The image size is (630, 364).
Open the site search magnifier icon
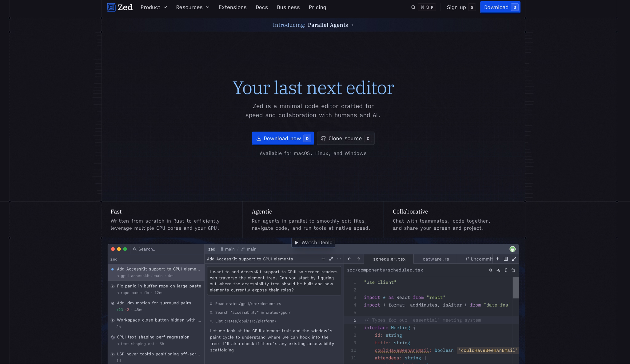coord(413,7)
